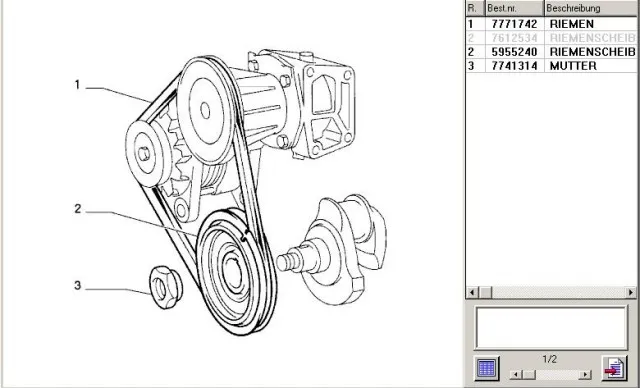Click callout number 3 in the diagram
Viewport: 640px width, 388px height.
78,286
